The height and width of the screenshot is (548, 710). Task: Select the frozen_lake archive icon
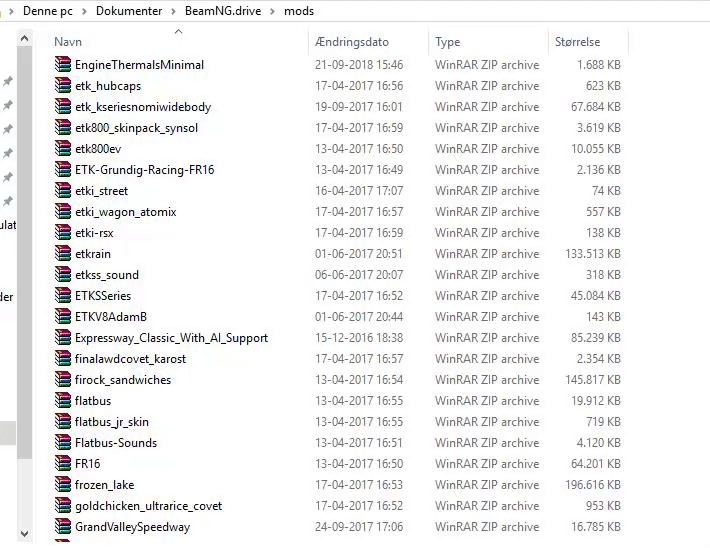pyautogui.click(x=63, y=484)
